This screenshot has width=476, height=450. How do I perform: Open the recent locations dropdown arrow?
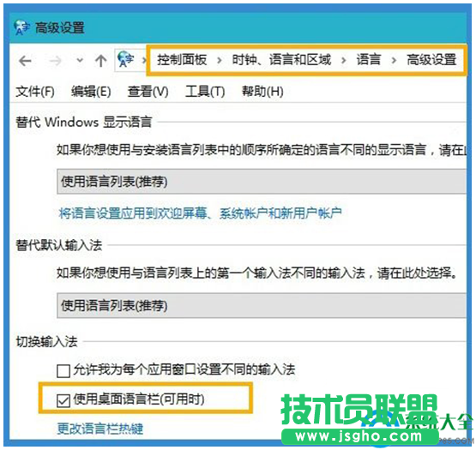pyautogui.click(x=80, y=60)
